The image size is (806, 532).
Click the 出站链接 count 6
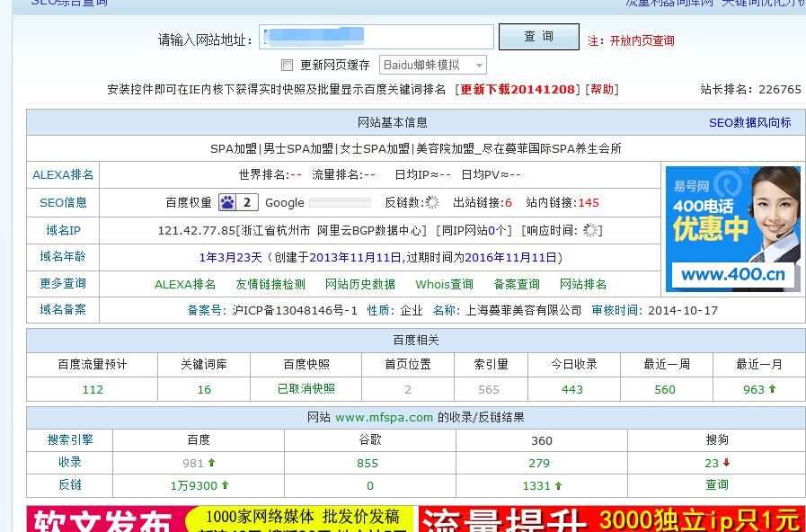[x=509, y=202]
